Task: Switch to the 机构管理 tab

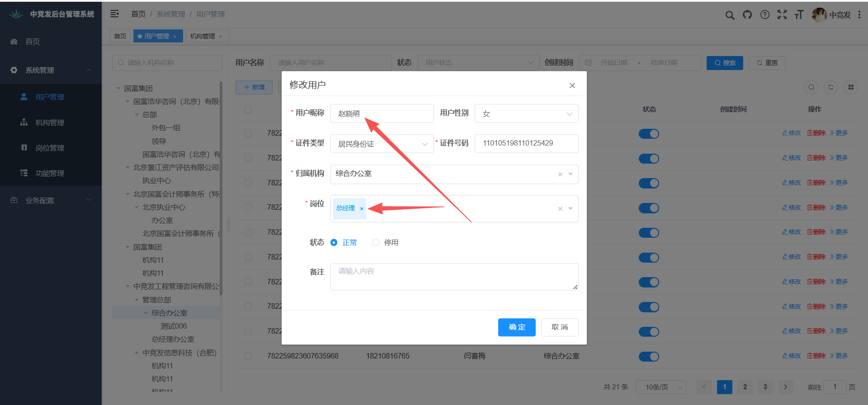Action: pos(203,36)
